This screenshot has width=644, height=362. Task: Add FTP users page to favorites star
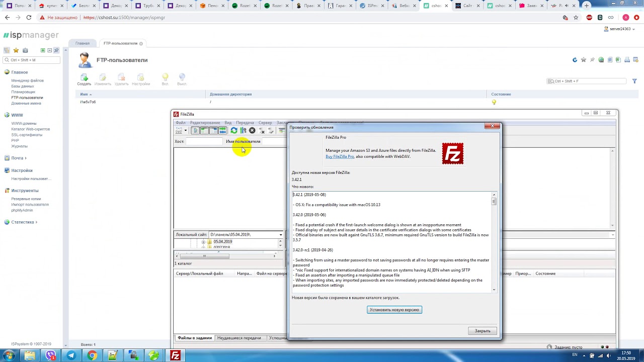pyautogui.click(x=584, y=60)
